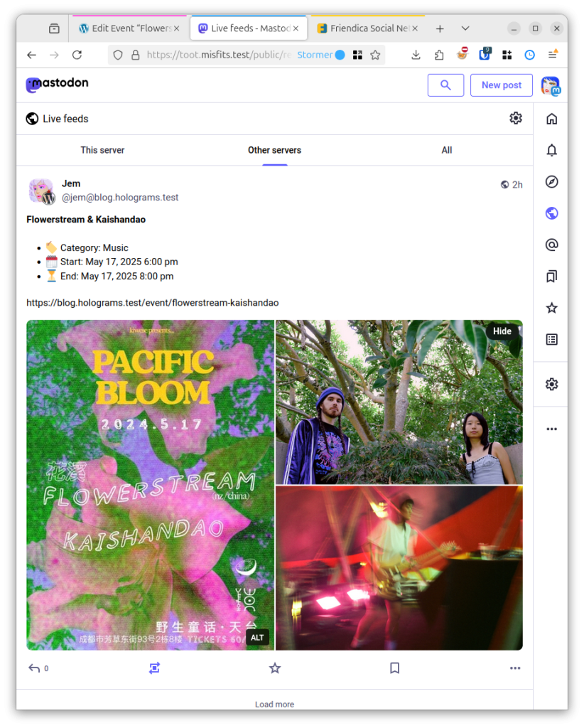Viewport: 584px width, 728px height.
Task: Switch to All feeds tab
Action: click(447, 150)
